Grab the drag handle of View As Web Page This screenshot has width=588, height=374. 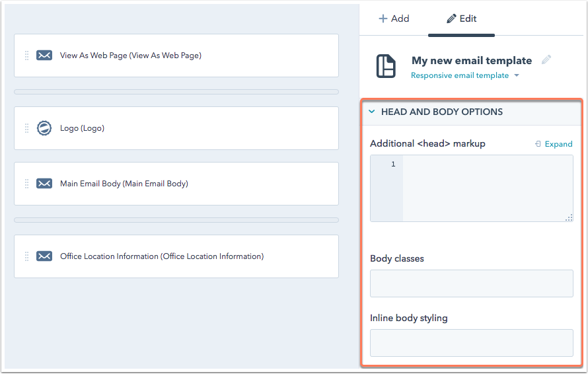click(26, 56)
